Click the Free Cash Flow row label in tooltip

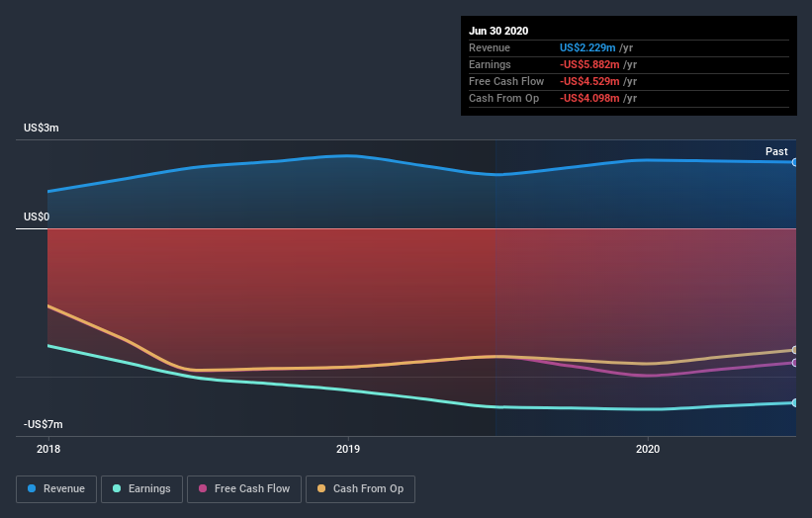[506, 81]
